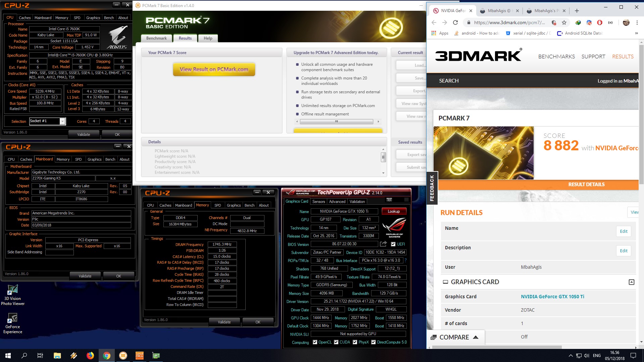
Task: Open the GPU-Z hamburger menu
Action: point(406,200)
